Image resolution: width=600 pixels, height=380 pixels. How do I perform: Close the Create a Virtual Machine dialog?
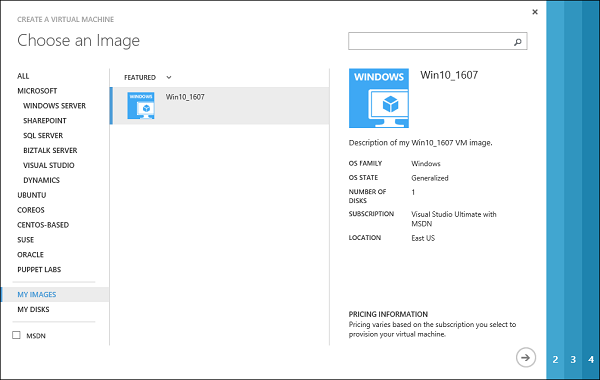coord(535,12)
